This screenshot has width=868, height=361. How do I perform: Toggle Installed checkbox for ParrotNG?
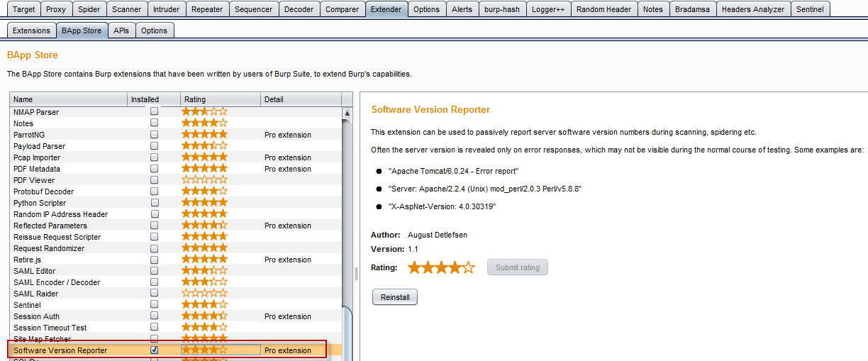154,134
